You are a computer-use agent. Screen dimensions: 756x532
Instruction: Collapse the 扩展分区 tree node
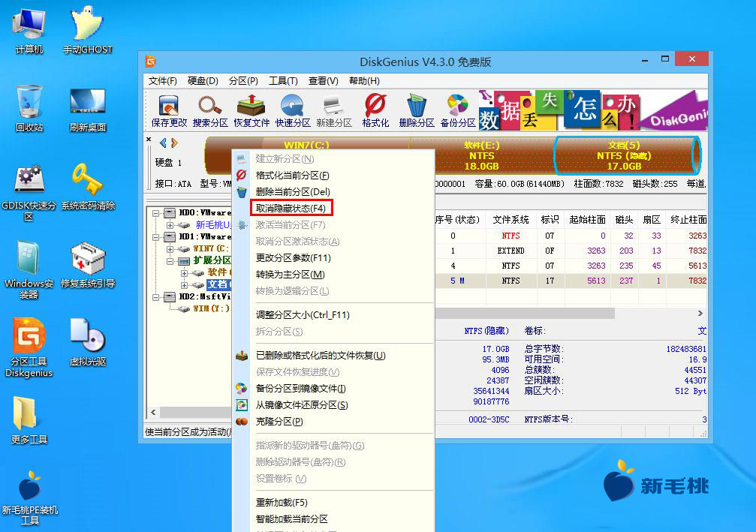(x=170, y=261)
